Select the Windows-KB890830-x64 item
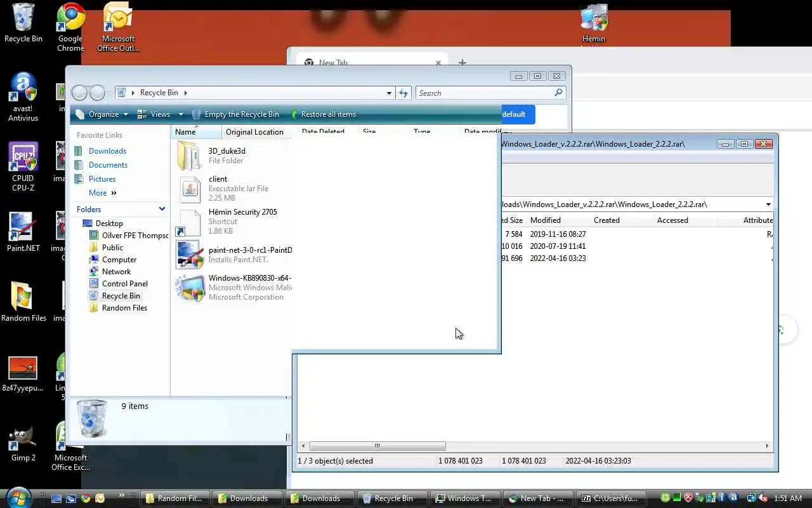 (x=233, y=287)
